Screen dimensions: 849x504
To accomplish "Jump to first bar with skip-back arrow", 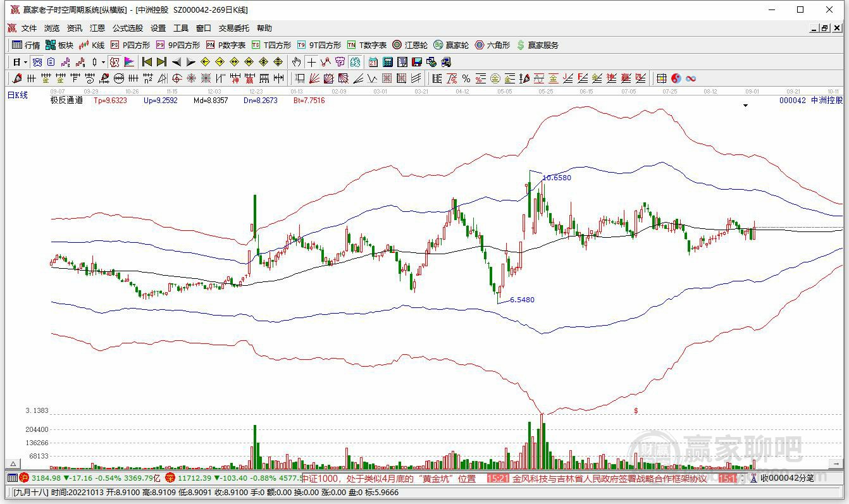I will (x=147, y=62).
